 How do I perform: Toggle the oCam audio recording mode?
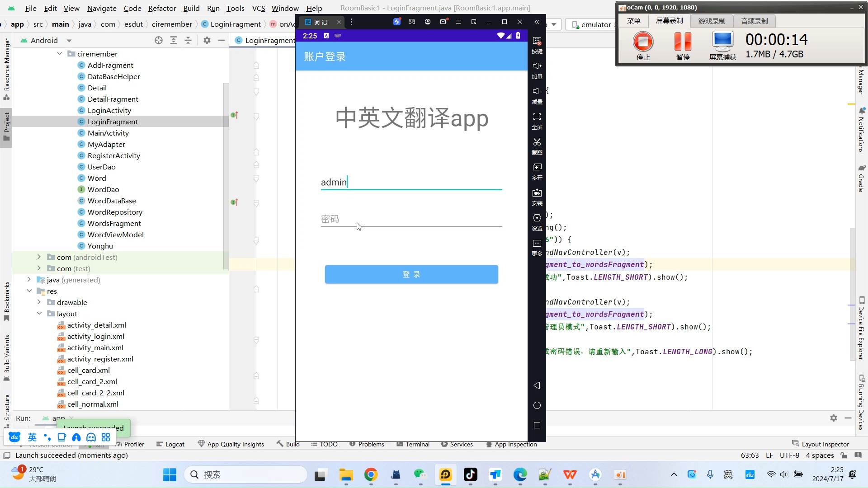754,20
